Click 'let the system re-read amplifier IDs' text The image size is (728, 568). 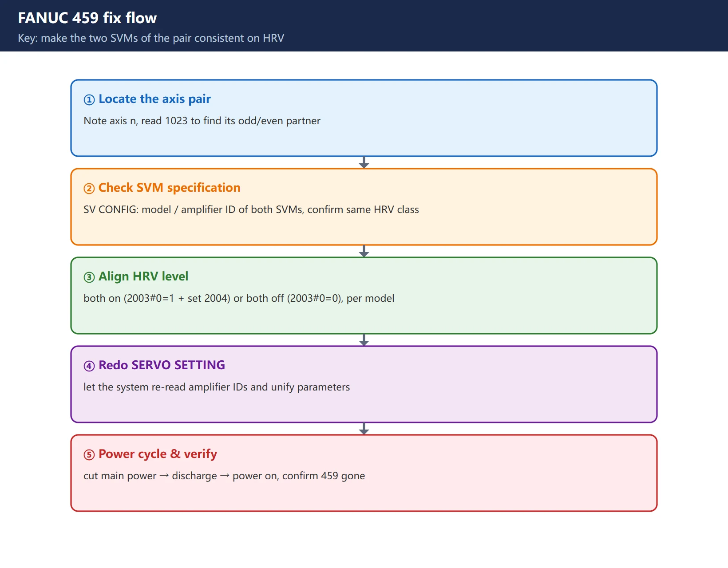(x=217, y=387)
